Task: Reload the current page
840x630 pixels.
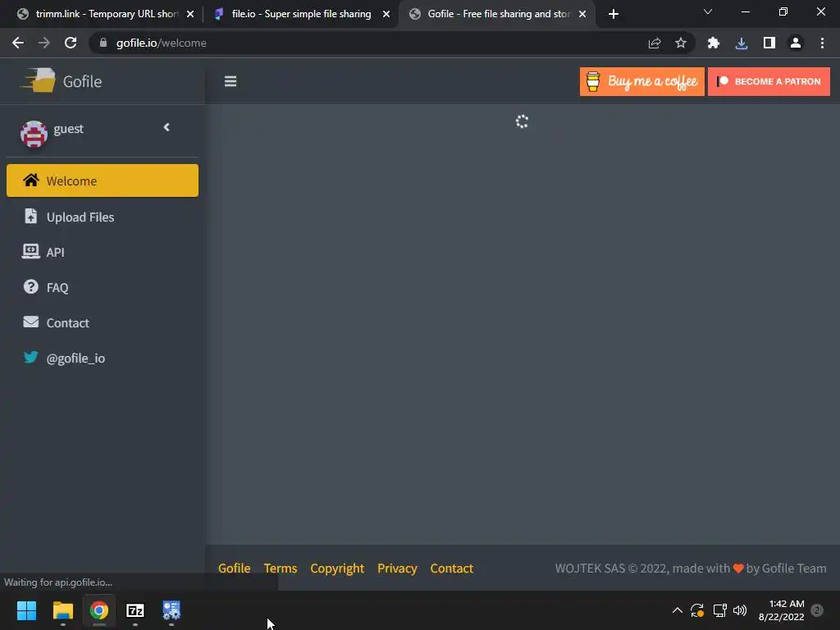Action: click(x=71, y=43)
